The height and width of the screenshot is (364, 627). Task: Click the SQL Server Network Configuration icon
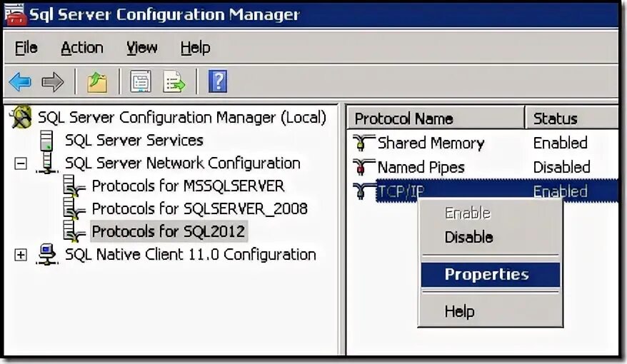coord(48,163)
